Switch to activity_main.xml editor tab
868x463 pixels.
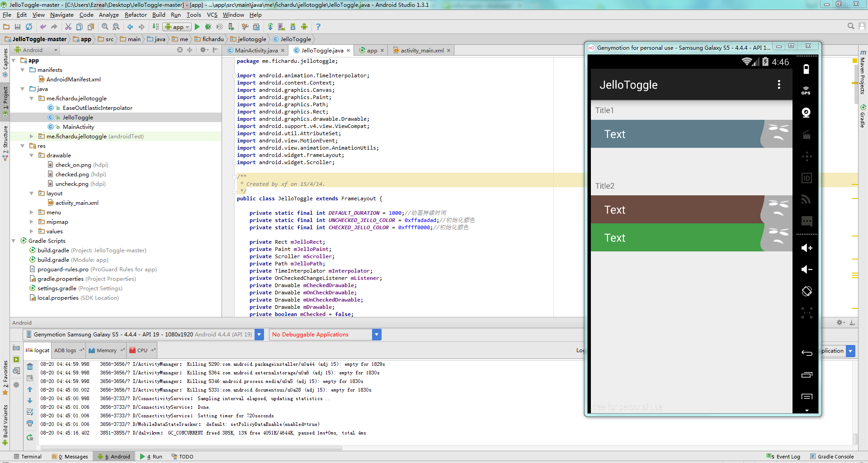[422, 50]
